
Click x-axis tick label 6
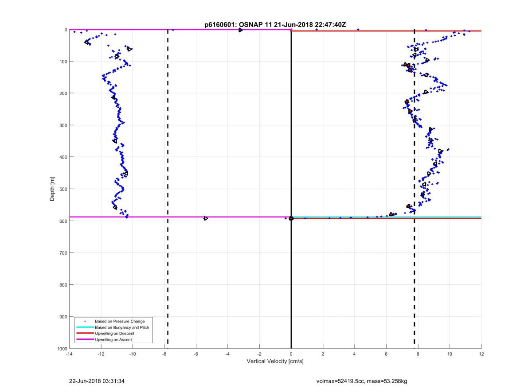click(386, 354)
